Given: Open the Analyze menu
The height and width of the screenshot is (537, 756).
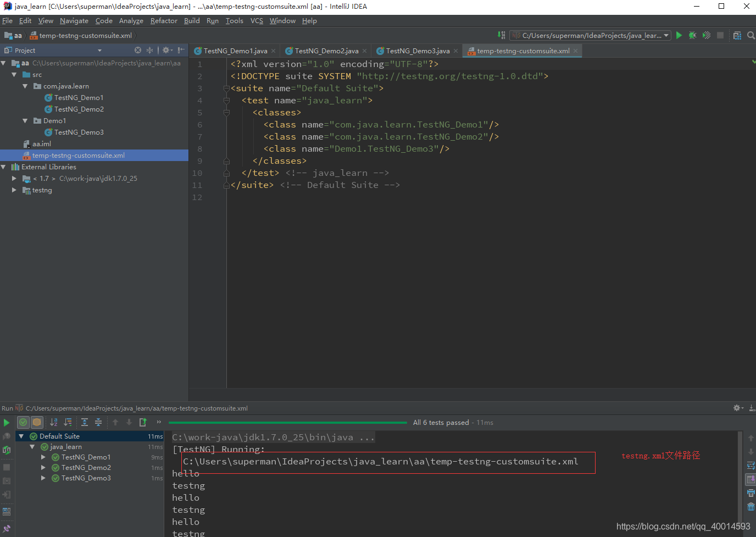Looking at the screenshot, I should [x=131, y=21].
